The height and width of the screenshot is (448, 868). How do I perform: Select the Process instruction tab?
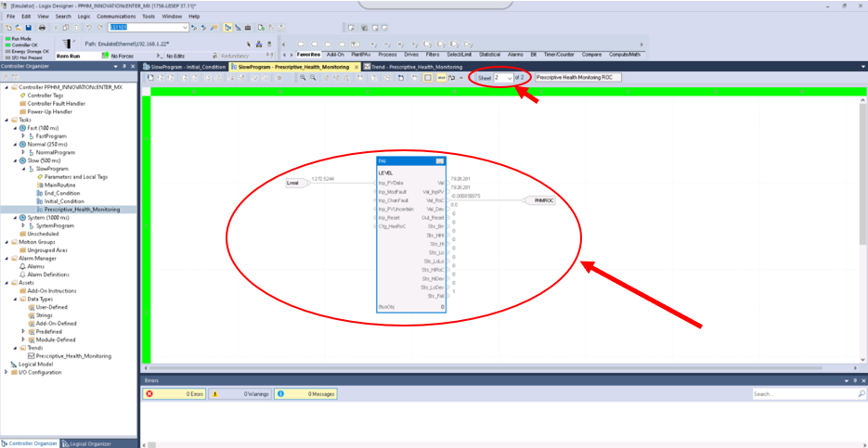387,55
